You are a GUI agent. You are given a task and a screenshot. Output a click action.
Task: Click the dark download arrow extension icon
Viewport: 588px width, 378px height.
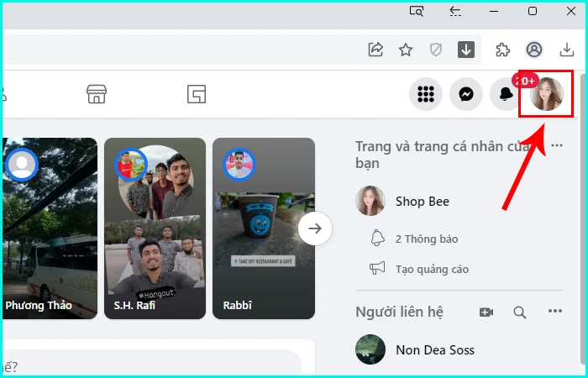[x=466, y=50]
